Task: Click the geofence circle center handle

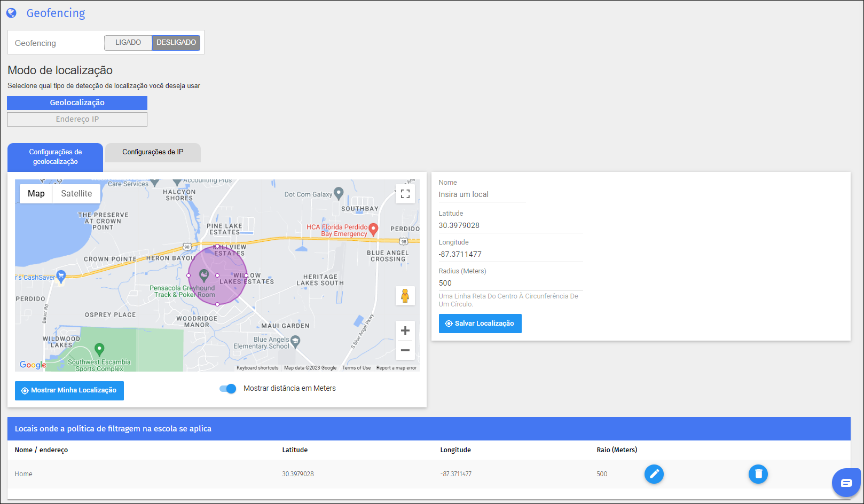Action: [x=217, y=275]
